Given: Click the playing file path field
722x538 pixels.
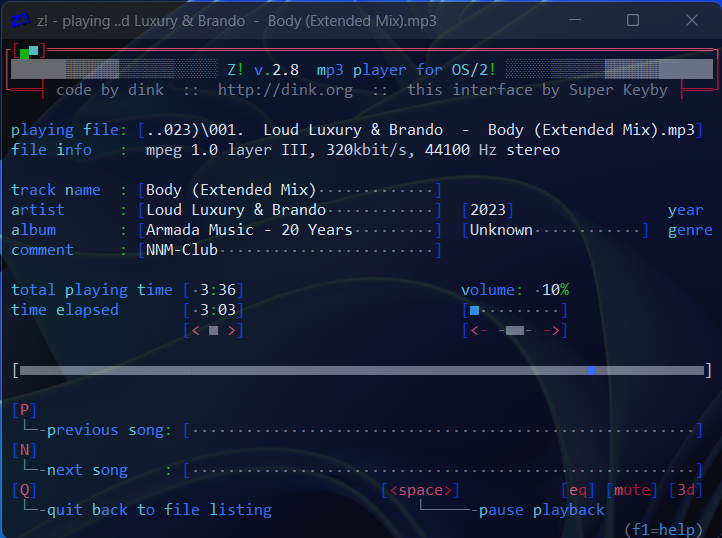Looking at the screenshot, I should coord(420,130).
